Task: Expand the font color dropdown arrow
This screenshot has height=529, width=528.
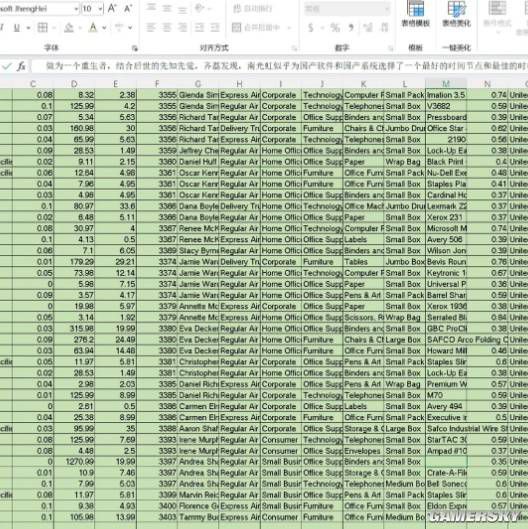Action: tap(104, 28)
